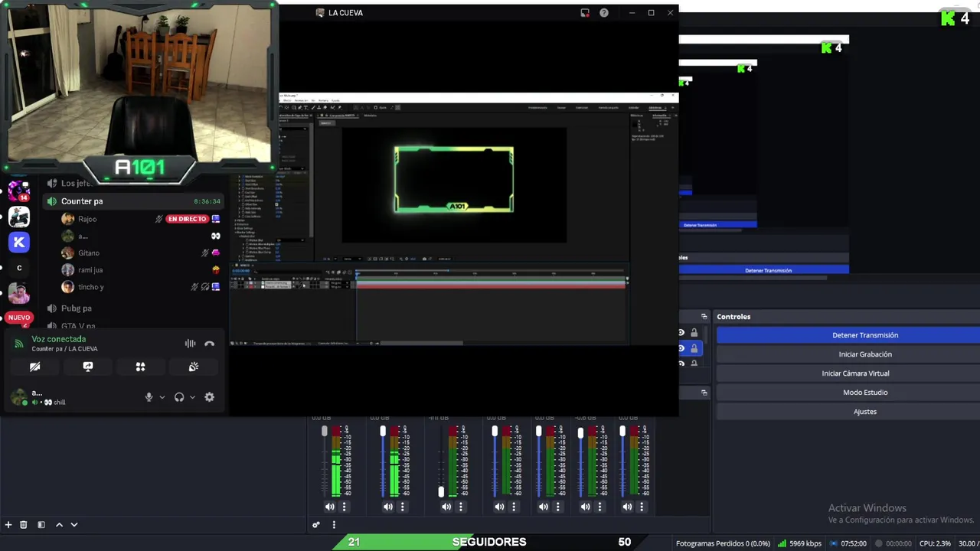Open Discord user settings gear
Viewport: 980px width, 551px height.
coord(209,397)
